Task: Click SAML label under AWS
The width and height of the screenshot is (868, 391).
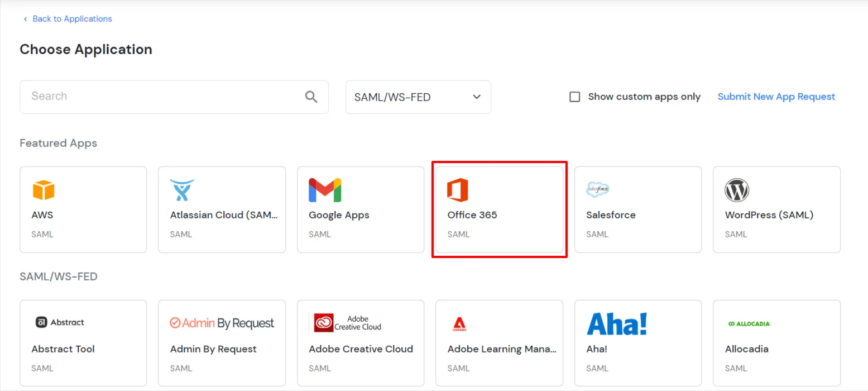Action: (x=42, y=234)
